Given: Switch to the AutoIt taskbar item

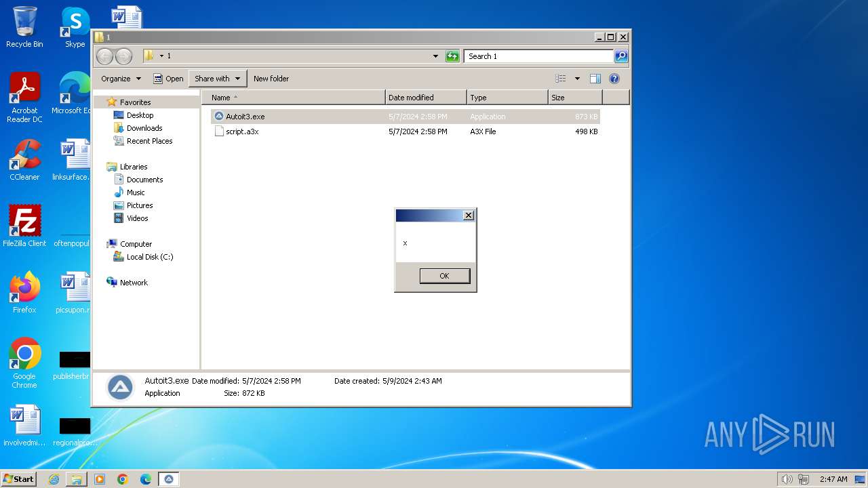Looking at the screenshot, I should tap(169, 479).
